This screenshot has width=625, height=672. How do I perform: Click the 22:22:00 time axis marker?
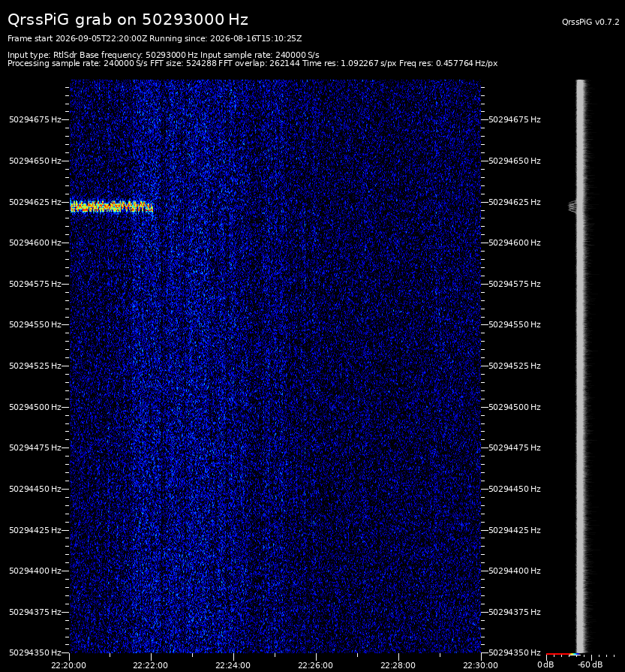150,665
